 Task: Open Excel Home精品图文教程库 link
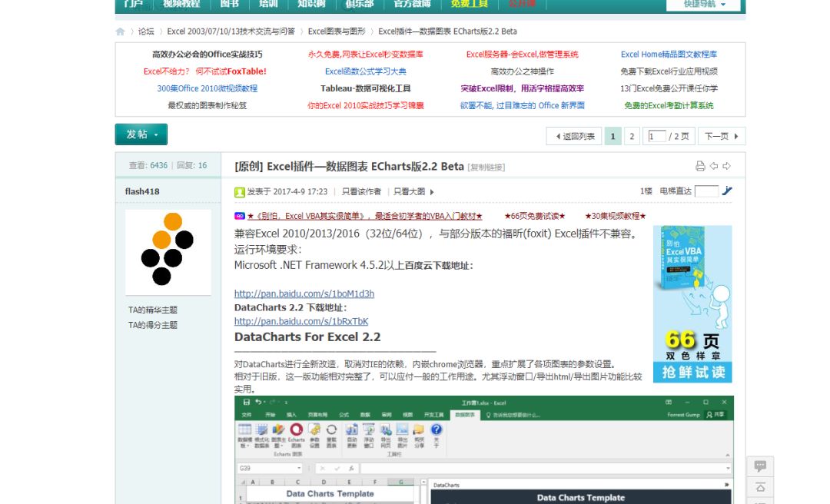point(669,55)
